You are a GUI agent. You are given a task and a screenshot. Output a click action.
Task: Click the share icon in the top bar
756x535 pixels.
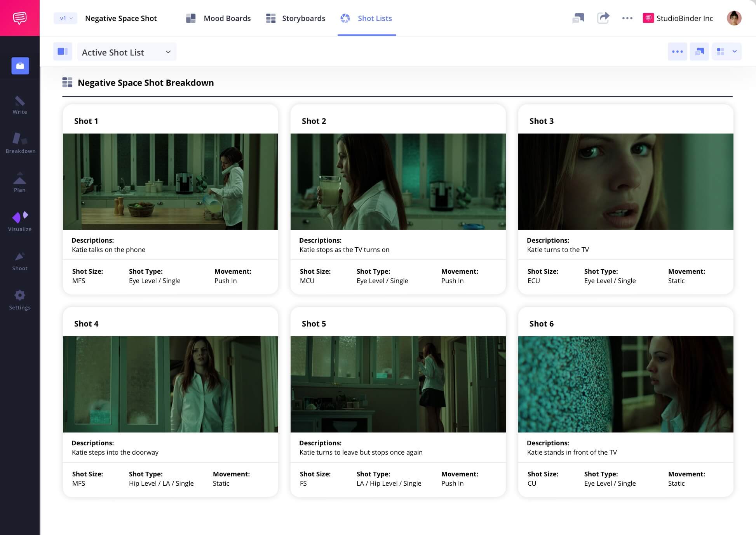[603, 18]
